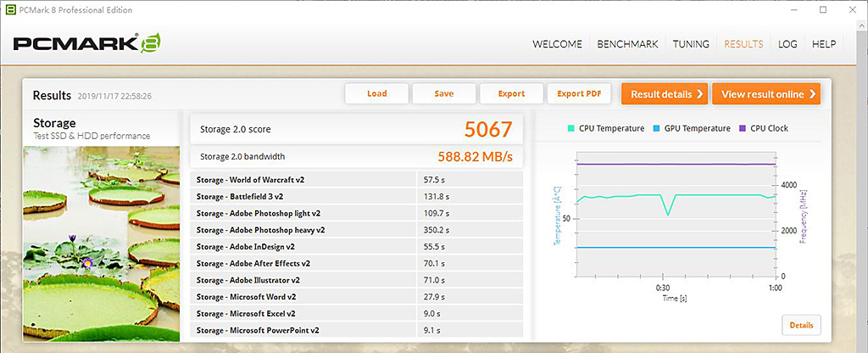Screen dimensions: 868x353
Task: Click the 0:30 time axis label
Action: pyautogui.click(x=662, y=289)
